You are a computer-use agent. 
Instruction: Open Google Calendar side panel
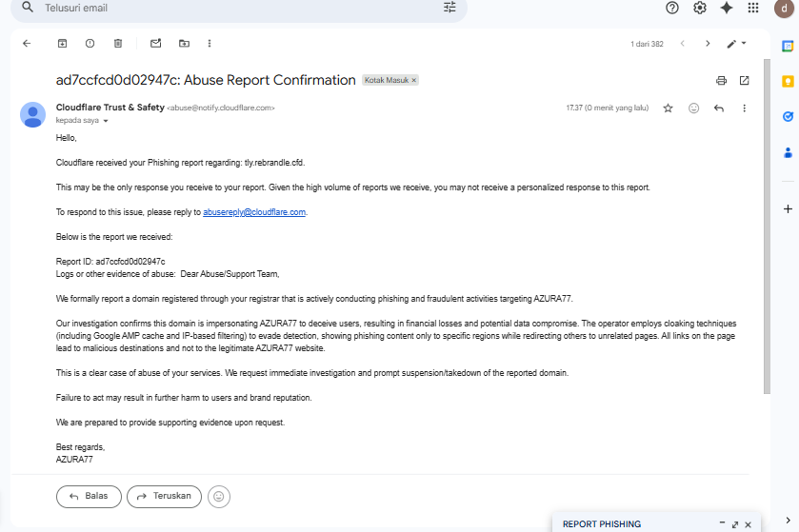(788, 47)
